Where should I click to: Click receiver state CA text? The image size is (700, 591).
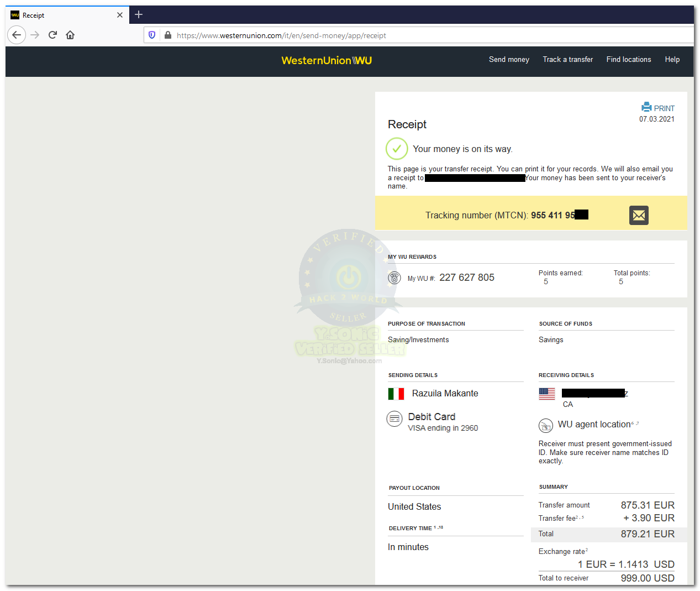point(568,404)
